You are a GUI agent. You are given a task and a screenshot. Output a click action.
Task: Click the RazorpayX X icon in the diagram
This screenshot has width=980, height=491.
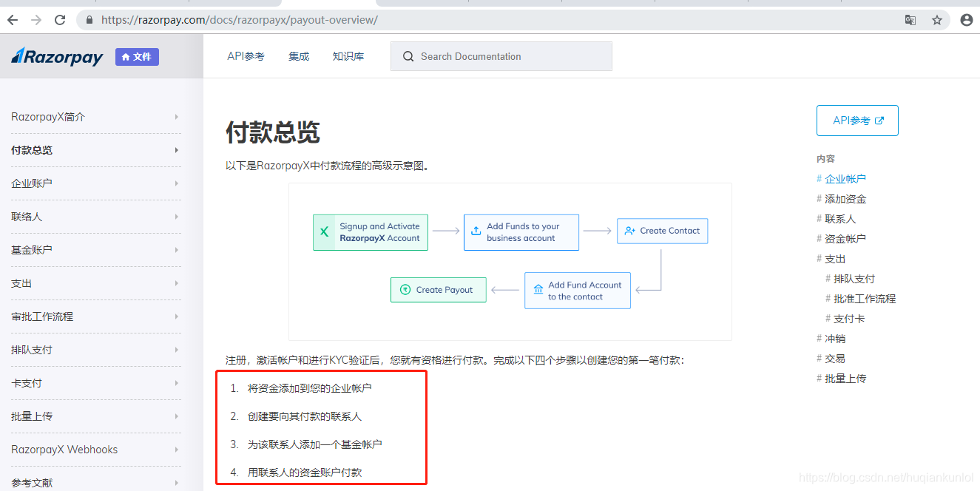click(324, 232)
